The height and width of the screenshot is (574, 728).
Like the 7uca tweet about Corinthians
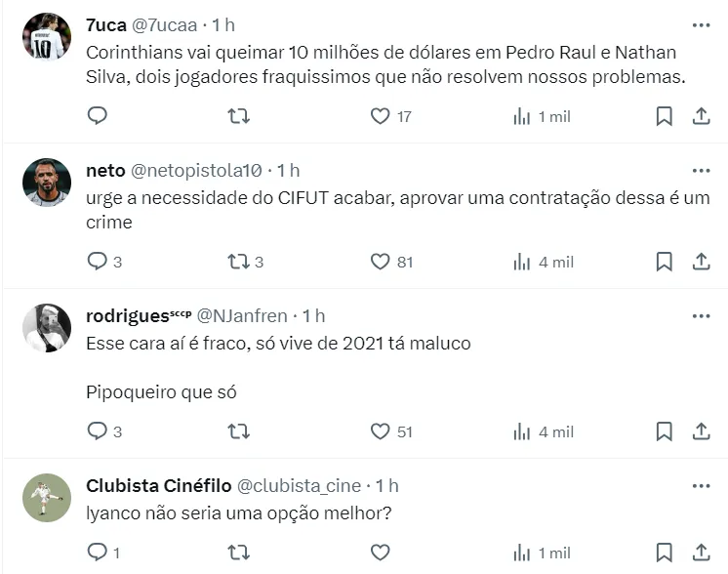(381, 116)
